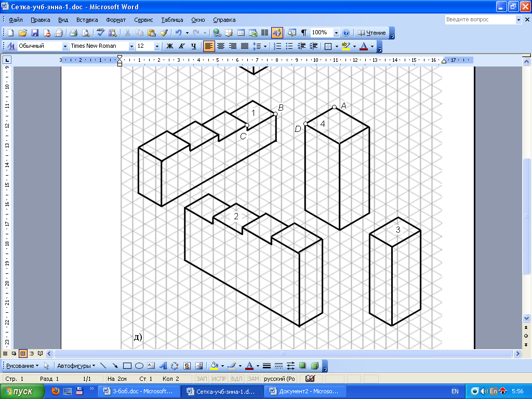Select the Line drawing tool
The image size is (532, 399).
[x=103, y=366]
